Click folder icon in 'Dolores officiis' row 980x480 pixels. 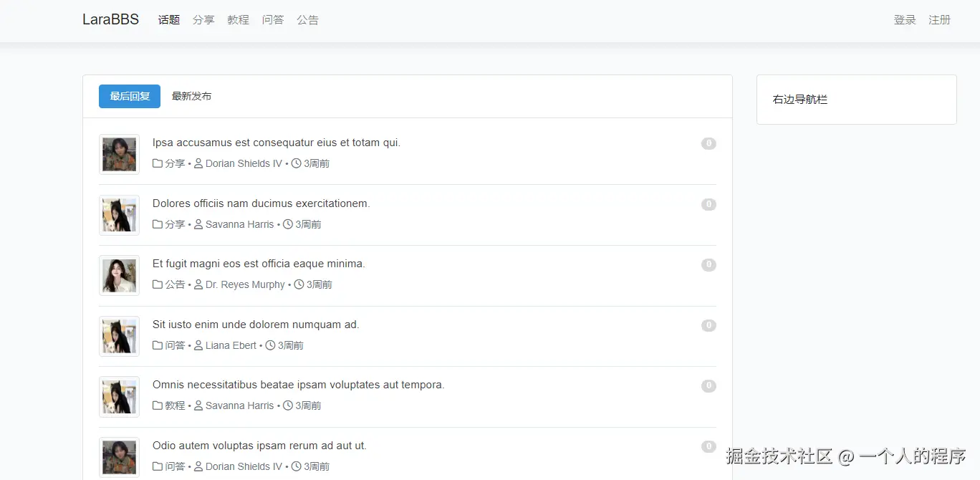(x=158, y=224)
